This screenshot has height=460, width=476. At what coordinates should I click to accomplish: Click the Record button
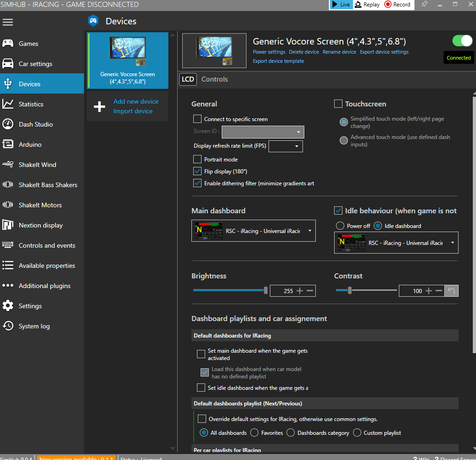[398, 5]
